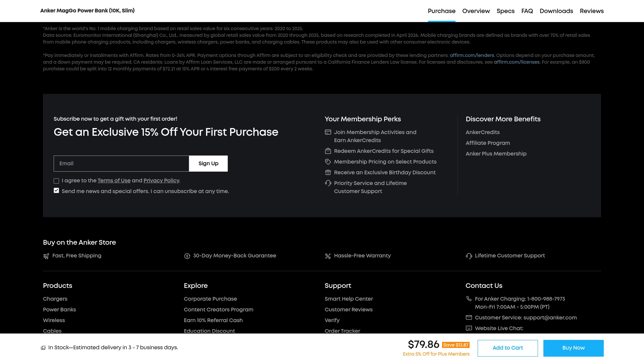Click the membership activities card icon
The image size is (644, 362).
(x=328, y=132)
